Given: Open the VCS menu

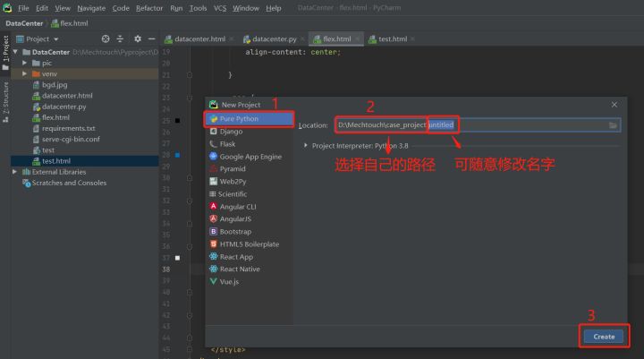Looking at the screenshot, I should coord(220,8).
